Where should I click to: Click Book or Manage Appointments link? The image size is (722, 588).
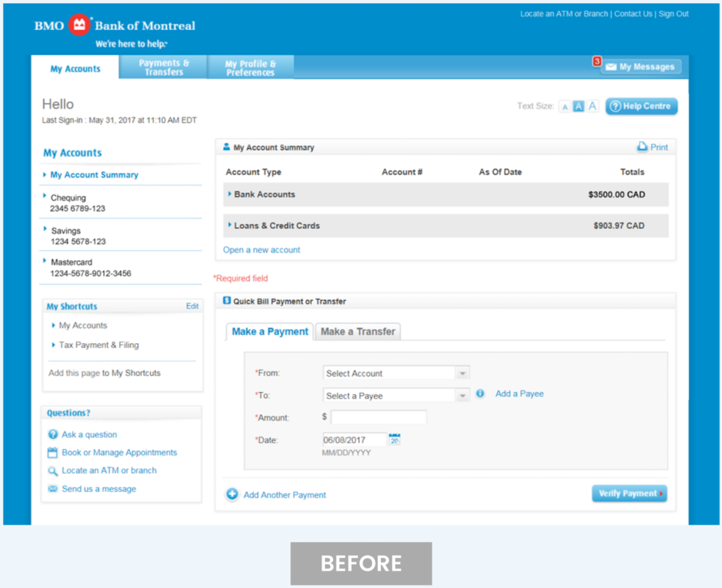tap(119, 453)
